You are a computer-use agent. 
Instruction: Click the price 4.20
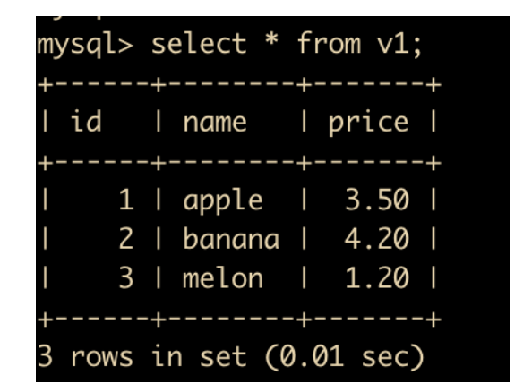377,239
